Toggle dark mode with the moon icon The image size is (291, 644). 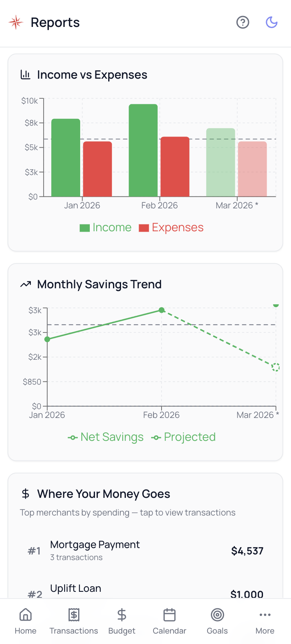272,22
